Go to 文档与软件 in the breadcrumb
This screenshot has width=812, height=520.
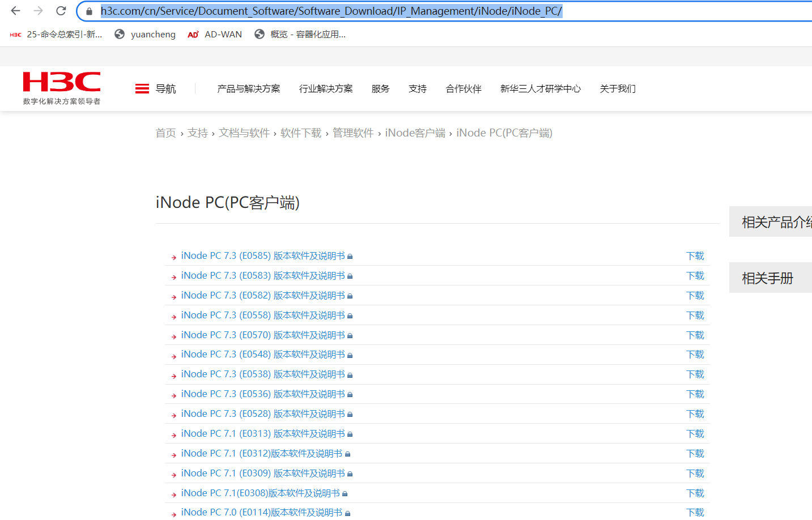point(244,133)
